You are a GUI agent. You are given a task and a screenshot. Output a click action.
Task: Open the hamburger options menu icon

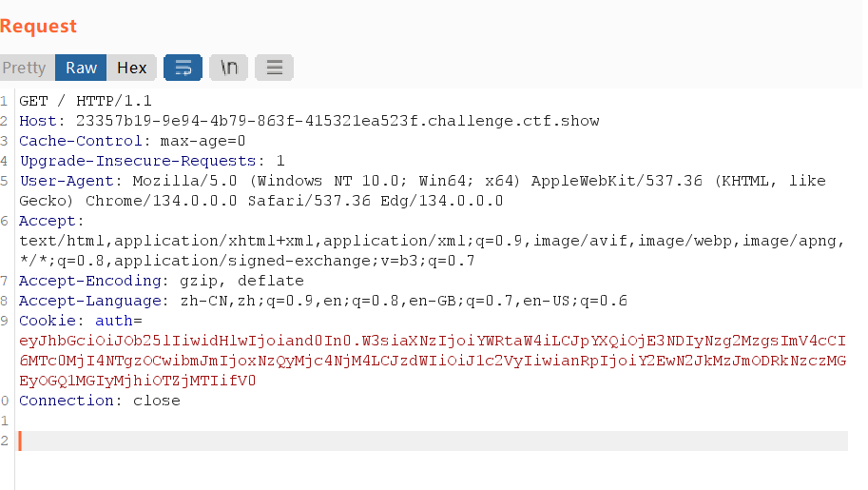point(274,68)
